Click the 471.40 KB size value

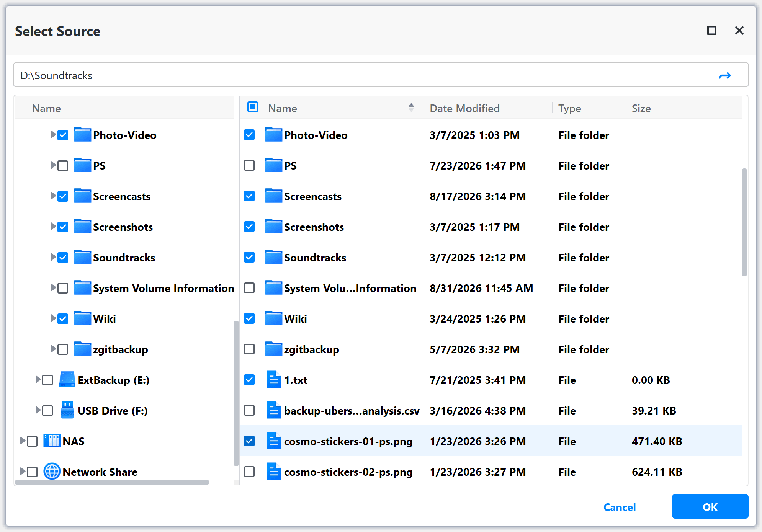[x=657, y=441]
